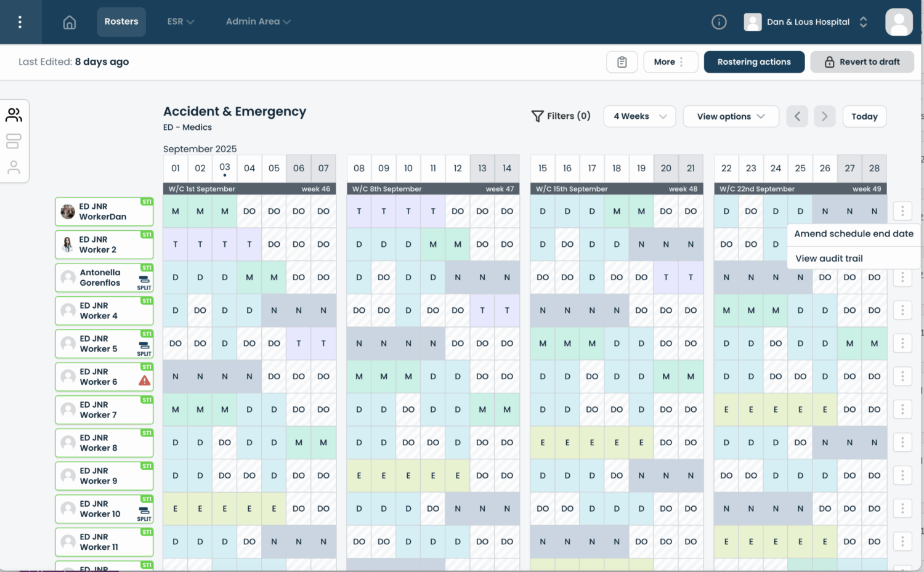Open the View options dropdown
The width and height of the screenshot is (924, 572).
(x=731, y=116)
